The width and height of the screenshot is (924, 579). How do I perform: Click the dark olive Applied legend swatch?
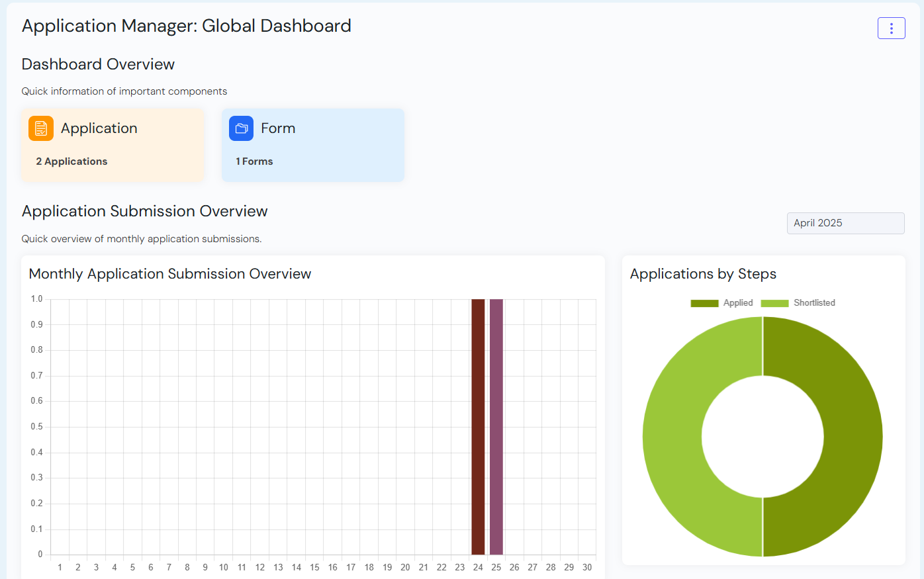[704, 303]
